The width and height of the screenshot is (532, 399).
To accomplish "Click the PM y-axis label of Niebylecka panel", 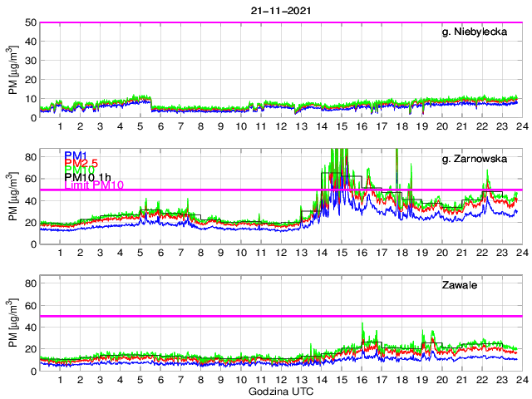I will tap(13, 70).
